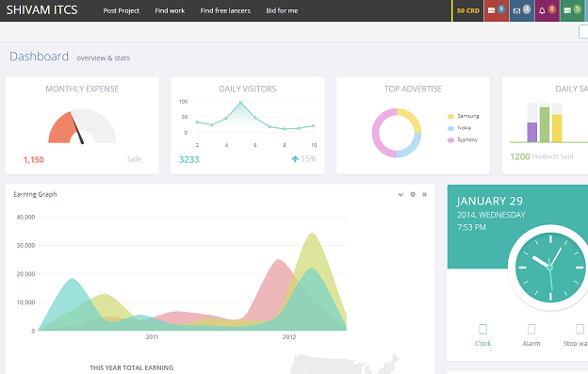Screen dimensions: 588x374
Task: Open the Find free lancers menu
Action: [225, 11]
